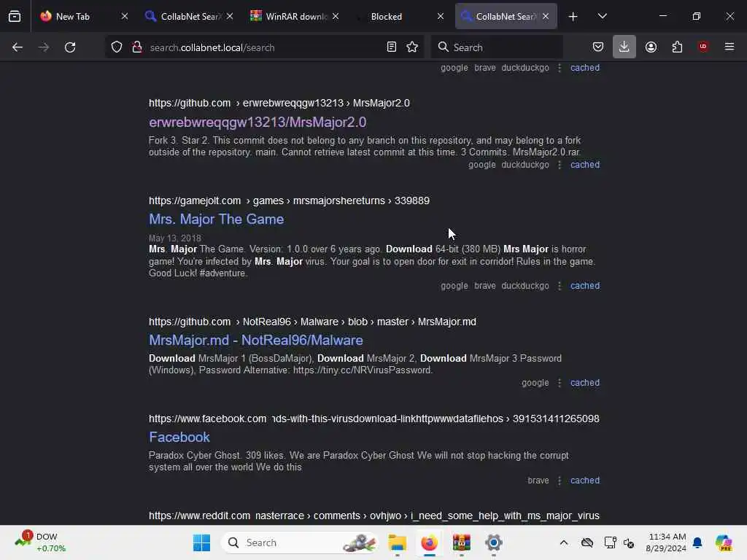This screenshot has height=560, width=747.
Task: Click the taskbar Search box
Action: [300, 542]
